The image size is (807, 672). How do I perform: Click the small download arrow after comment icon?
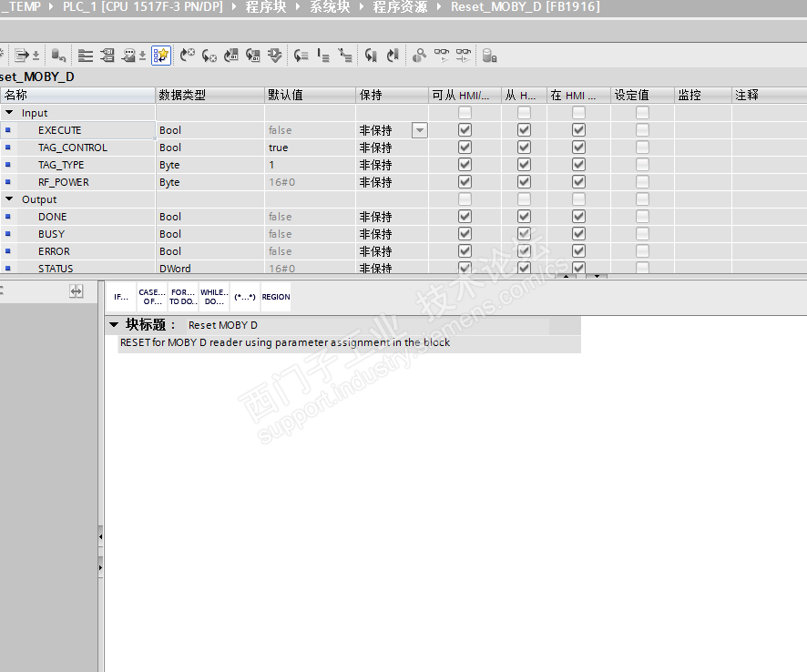click(x=143, y=56)
